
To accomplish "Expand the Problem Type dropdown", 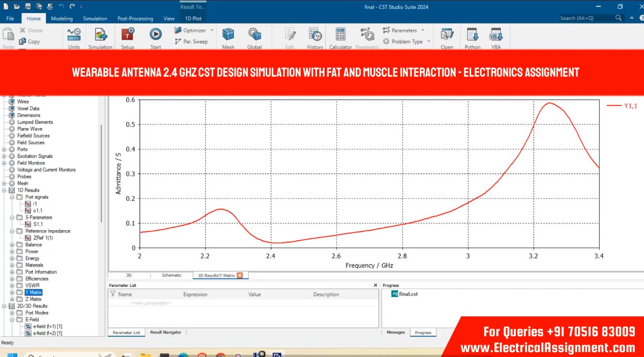I will point(429,42).
